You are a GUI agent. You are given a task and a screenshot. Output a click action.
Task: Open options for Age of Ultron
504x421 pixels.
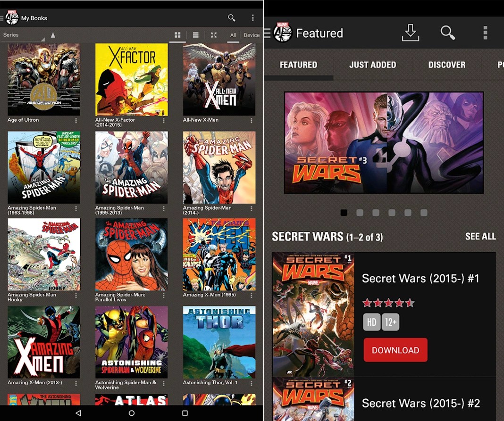76,121
